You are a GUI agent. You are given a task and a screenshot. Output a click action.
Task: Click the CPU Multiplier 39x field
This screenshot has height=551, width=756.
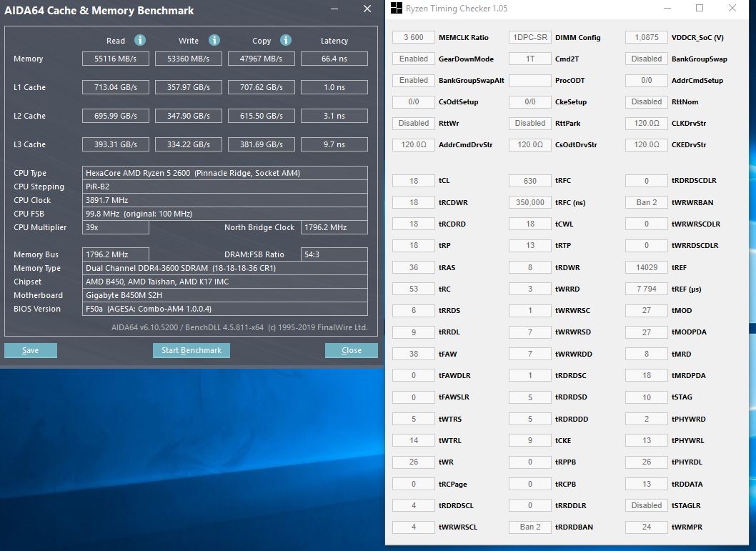[116, 227]
